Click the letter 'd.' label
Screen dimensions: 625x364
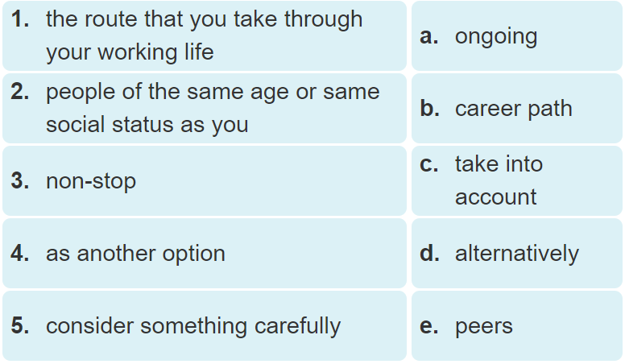(429, 254)
